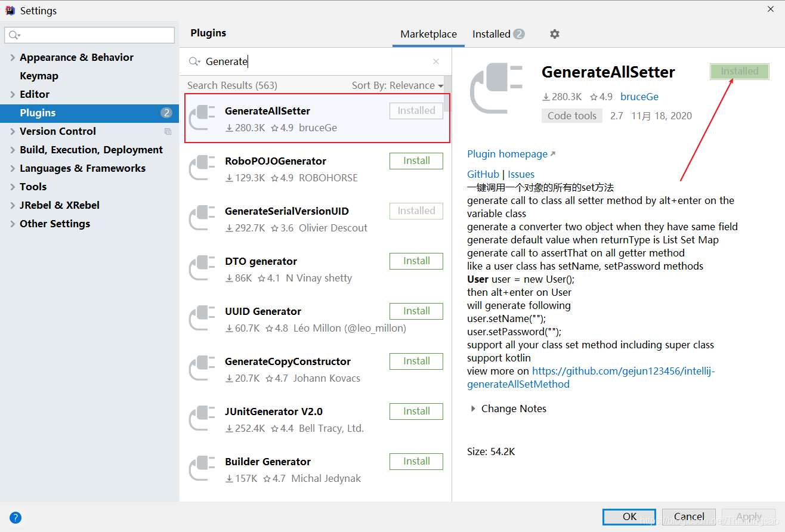Click the Cancel button
The width and height of the screenshot is (785, 532).
point(689,516)
